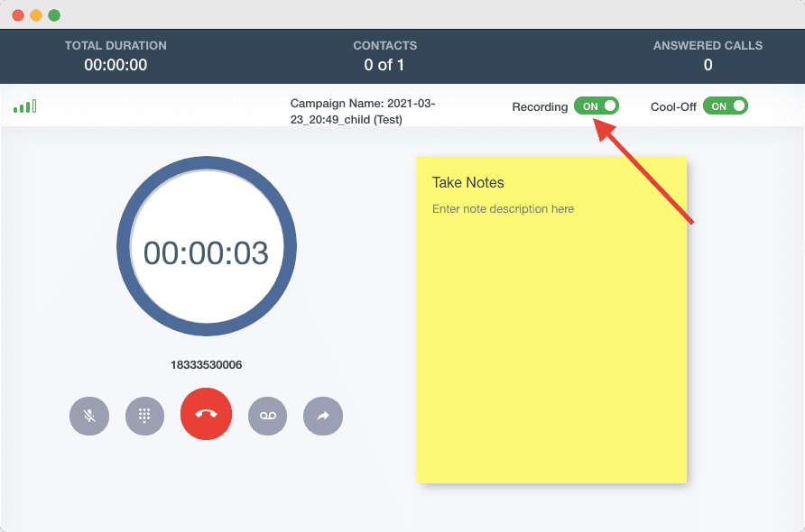805x532 pixels.
Task: Click the Answered Calls count
Action: 708,65
